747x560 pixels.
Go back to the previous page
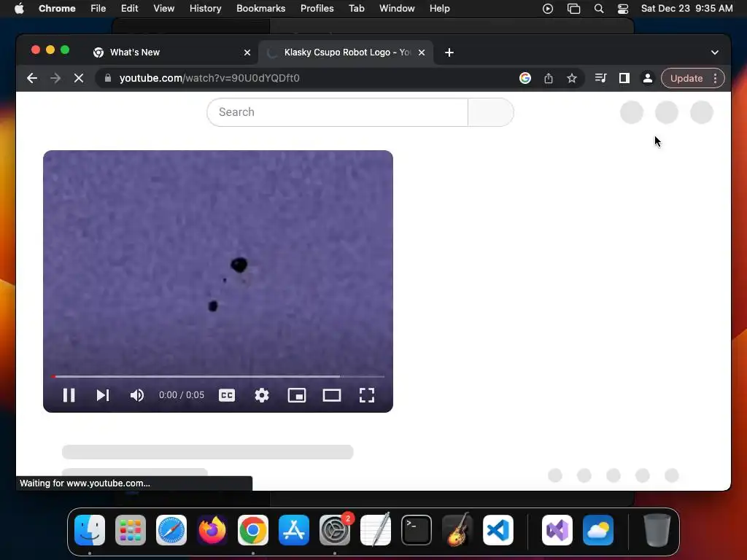coord(32,78)
